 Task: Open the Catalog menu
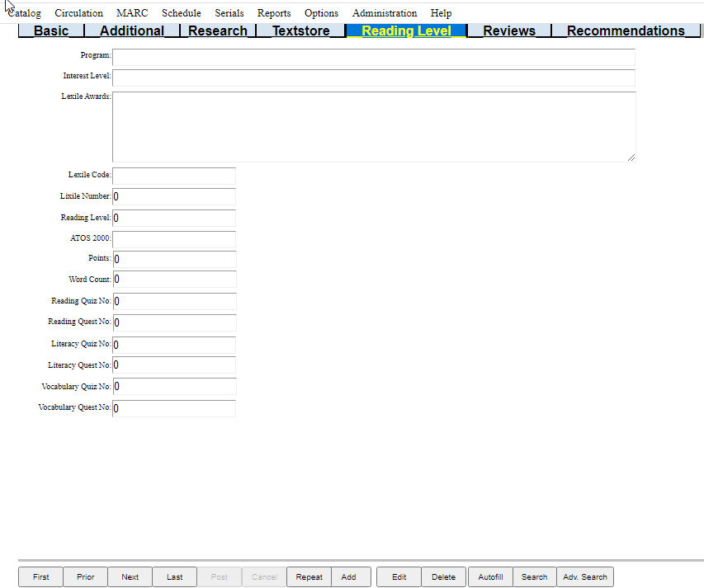click(25, 13)
